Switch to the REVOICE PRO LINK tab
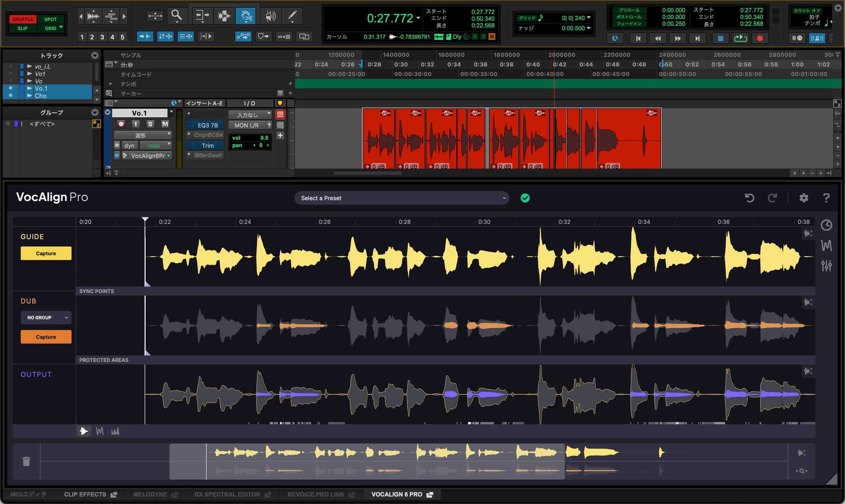The image size is (845, 504). coord(321,494)
